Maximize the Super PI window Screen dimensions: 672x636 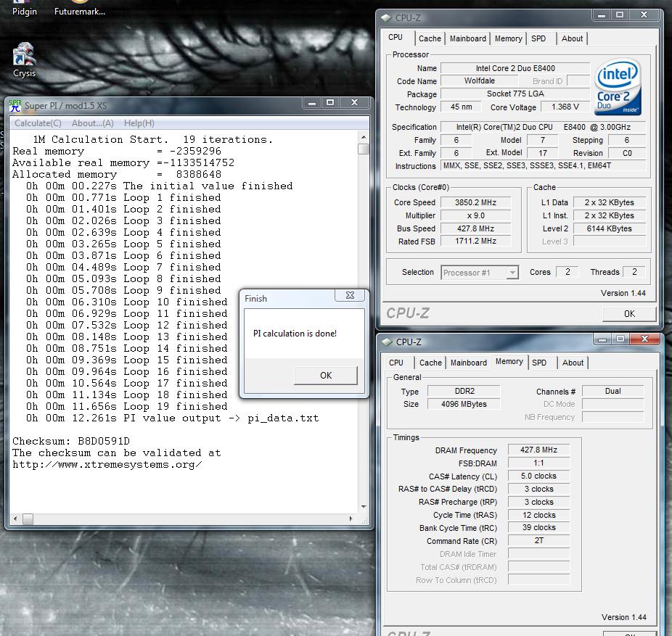coord(330,103)
